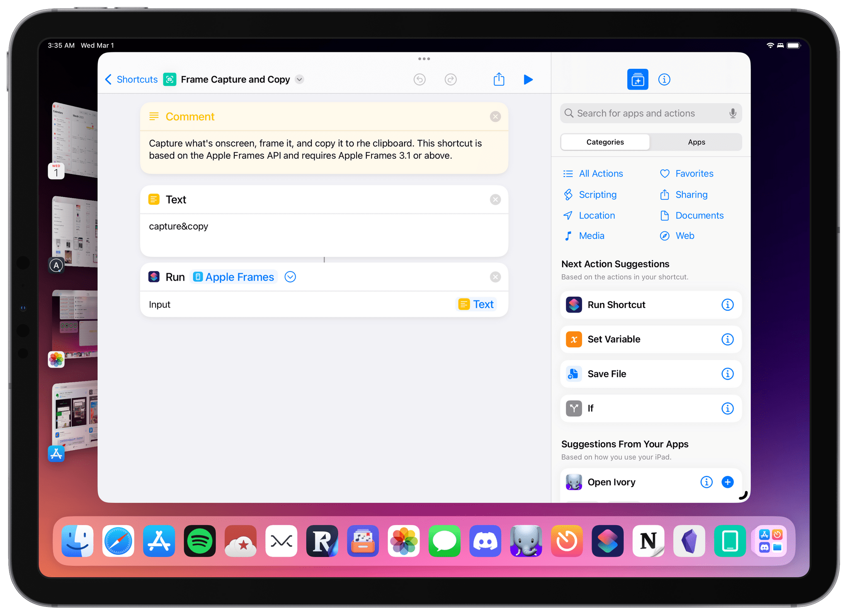The height and width of the screenshot is (616, 849).
Task: Expand the Apple Frames action options
Action: pyautogui.click(x=290, y=277)
